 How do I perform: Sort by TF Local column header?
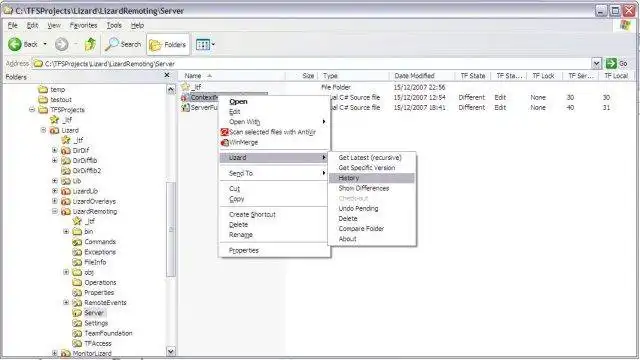616,76
